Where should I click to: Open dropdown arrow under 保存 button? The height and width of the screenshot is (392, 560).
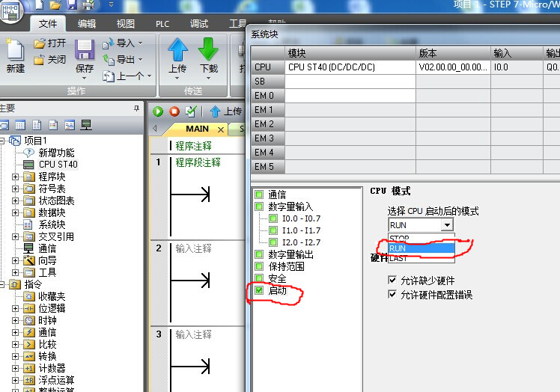(85, 79)
